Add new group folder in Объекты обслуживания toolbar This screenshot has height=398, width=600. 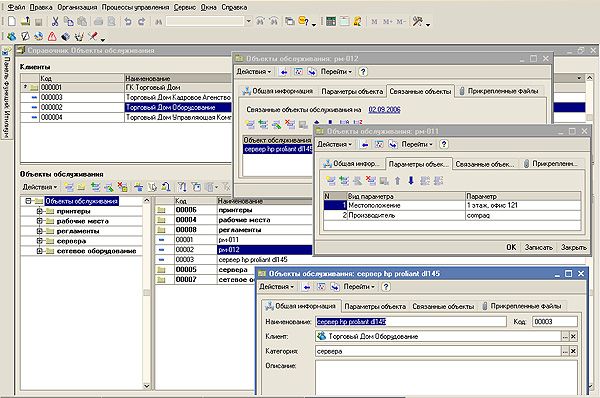click(81, 187)
